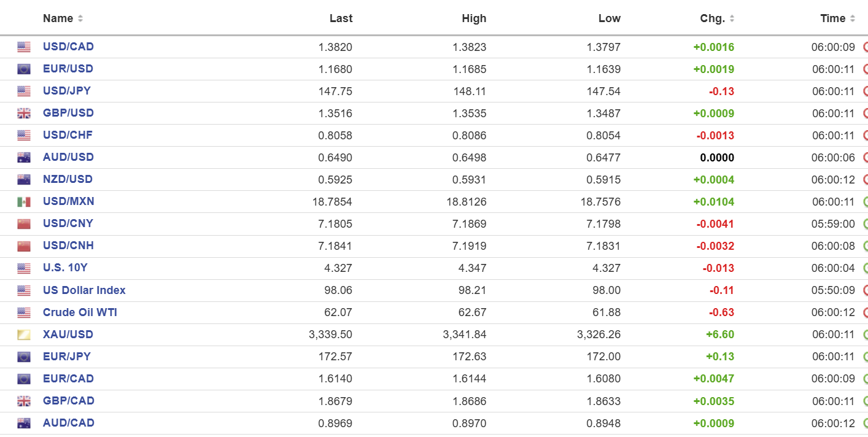Image resolution: width=868 pixels, height=437 pixels.
Task: Click the clock status icon in the USD/MXN row
Action: [865, 201]
